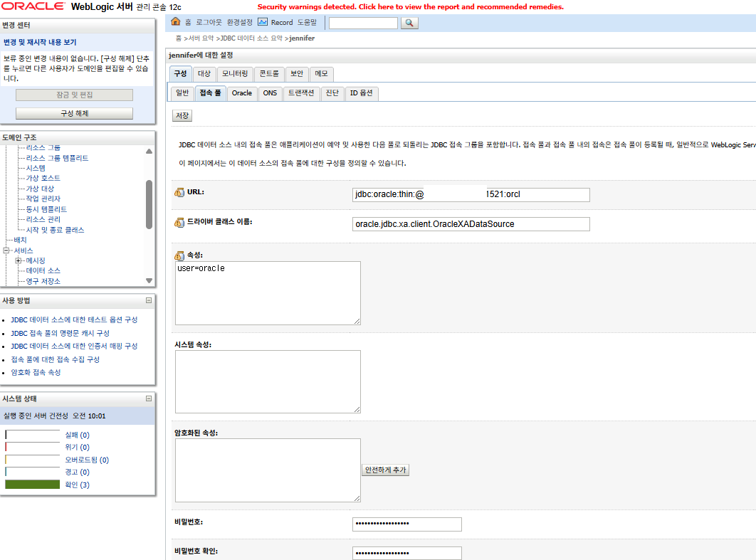Select 가상 대상 tree item
Image resolution: width=756 pixels, height=560 pixels.
coord(40,189)
